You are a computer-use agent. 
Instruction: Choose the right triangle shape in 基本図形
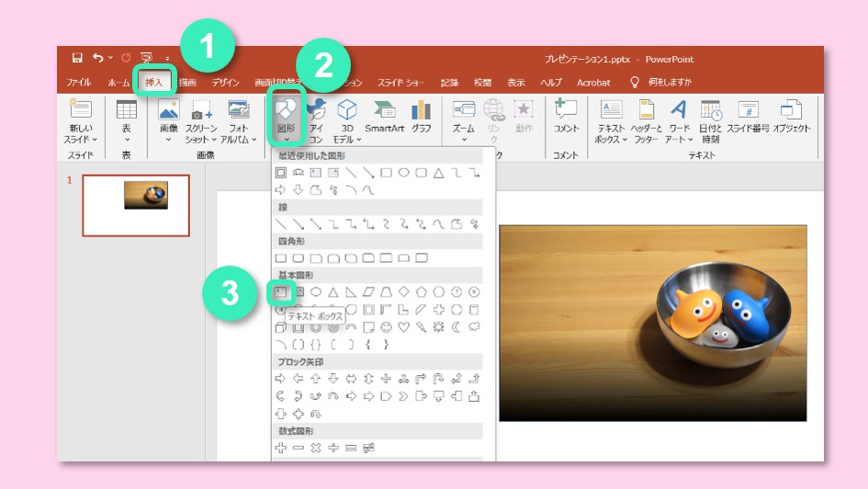pos(351,292)
